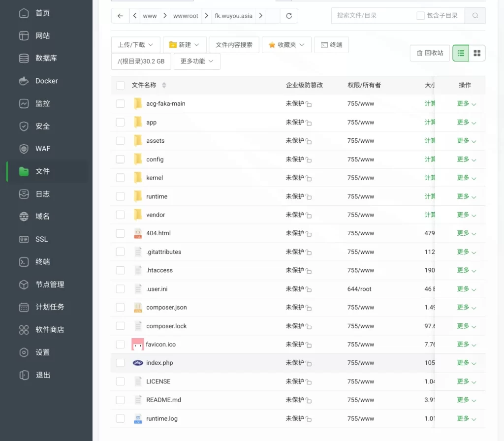Select the checkbox for acg-faka-main folder
This screenshot has width=504, height=441.
120,103
